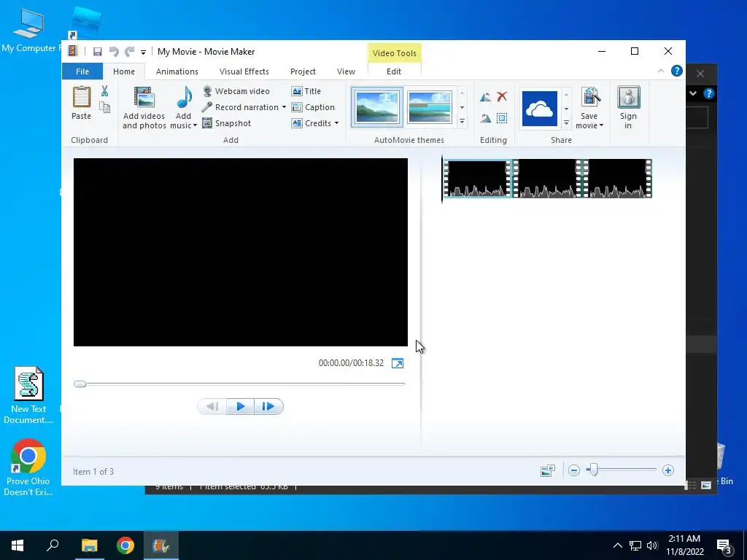Open Customize Quick Access Toolbar dropdown
Screen dimensions: 747x560
click(143, 52)
